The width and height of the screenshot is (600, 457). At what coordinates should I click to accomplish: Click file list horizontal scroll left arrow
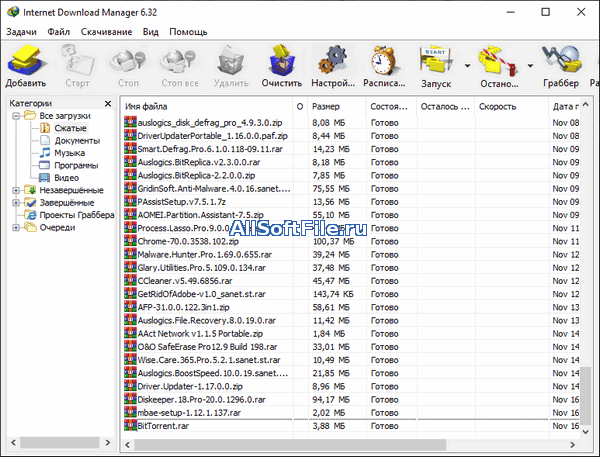[x=127, y=445]
